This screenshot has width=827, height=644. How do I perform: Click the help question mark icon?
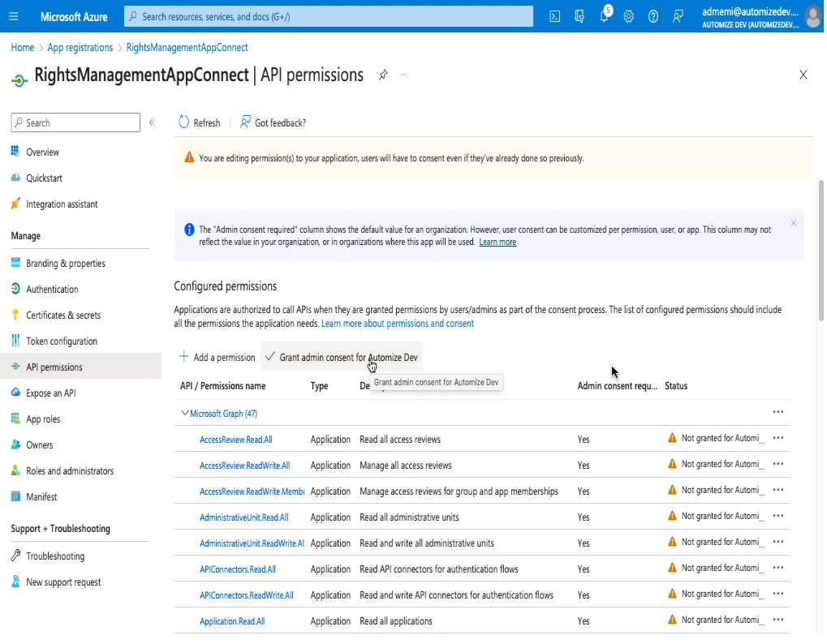pyautogui.click(x=653, y=16)
